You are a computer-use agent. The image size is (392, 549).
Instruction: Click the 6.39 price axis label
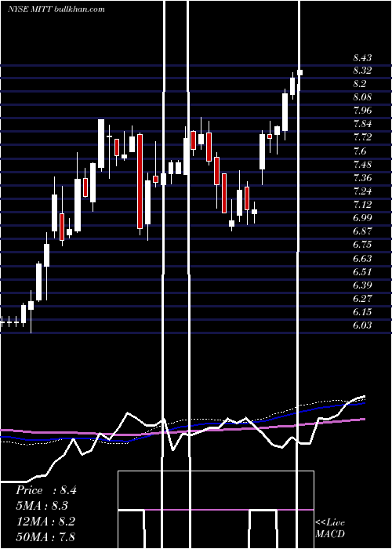point(362,285)
